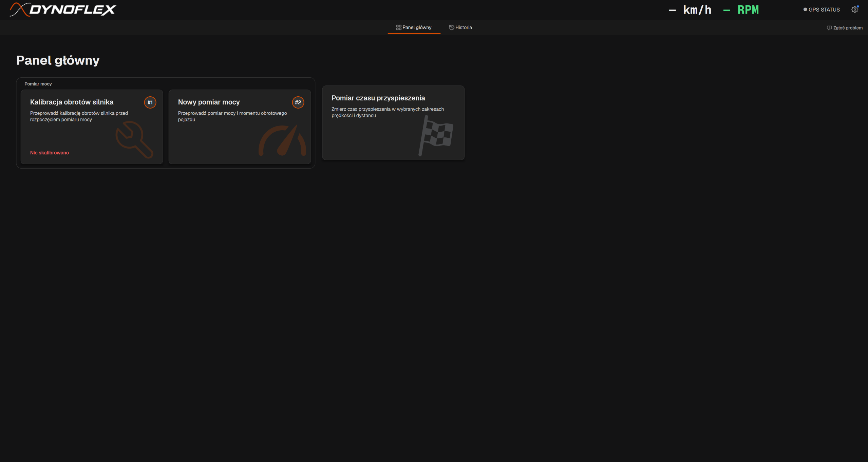Click the GPS status indicator dot
The height and width of the screenshot is (462, 868).
click(x=805, y=9)
